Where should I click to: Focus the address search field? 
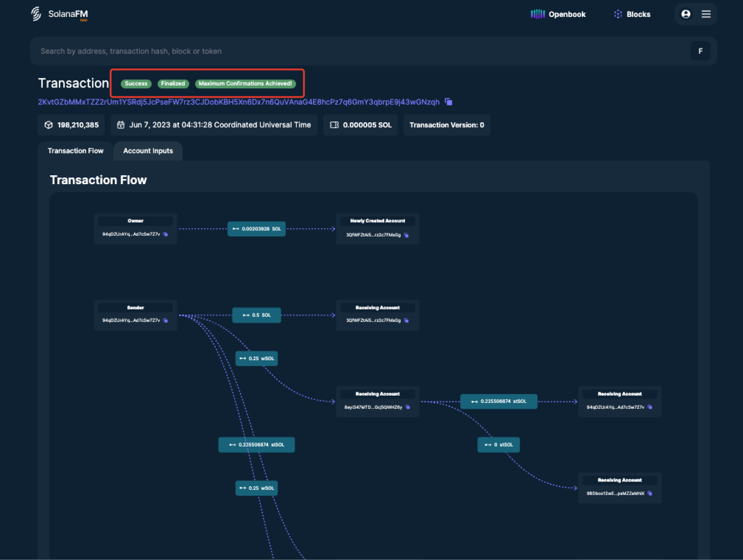[359, 51]
